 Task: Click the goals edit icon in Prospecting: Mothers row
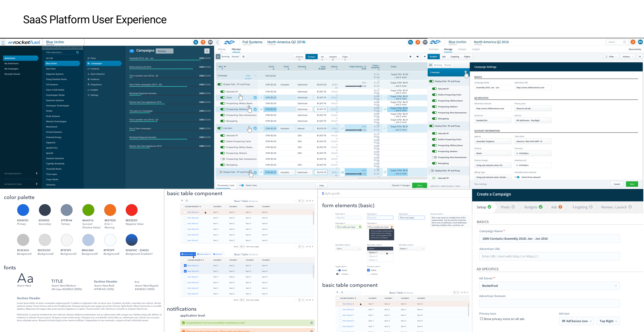coord(385,109)
